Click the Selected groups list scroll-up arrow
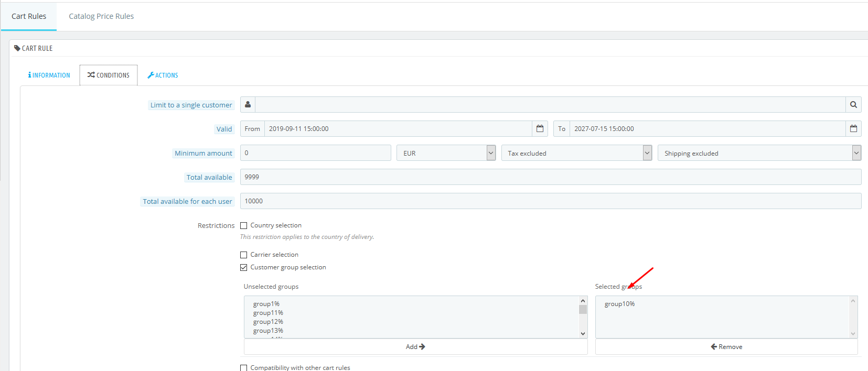Image resolution: width=868 pixels, height=371 pixels. 853,301
